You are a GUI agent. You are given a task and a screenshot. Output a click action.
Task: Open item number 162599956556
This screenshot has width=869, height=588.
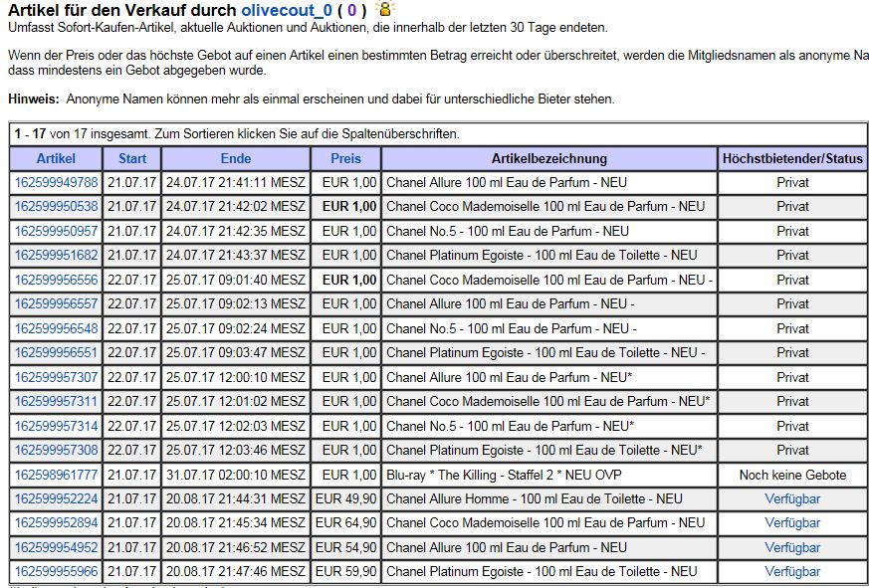[56, 280]
